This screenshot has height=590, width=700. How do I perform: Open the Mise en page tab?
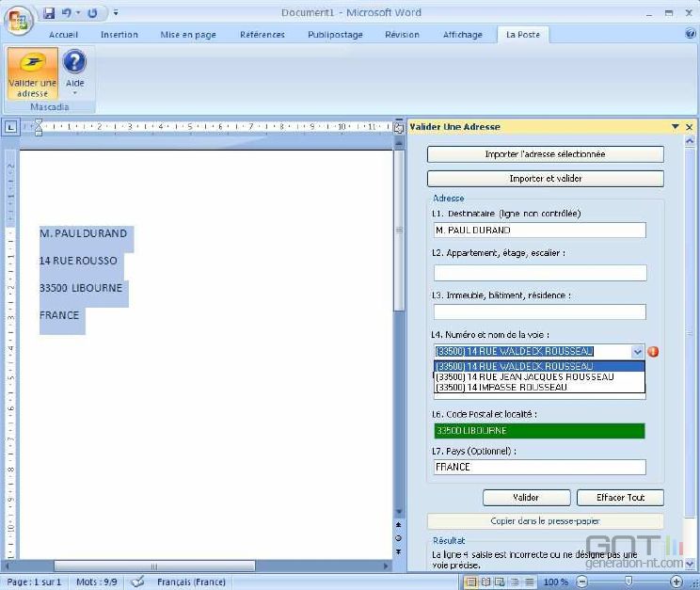[188, 35]
